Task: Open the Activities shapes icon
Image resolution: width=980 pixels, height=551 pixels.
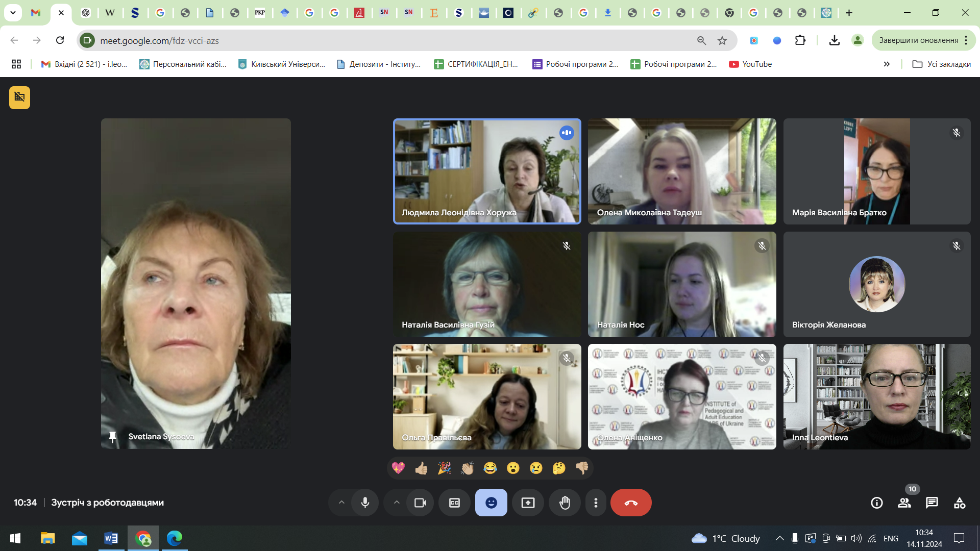Action: (959, 503)
